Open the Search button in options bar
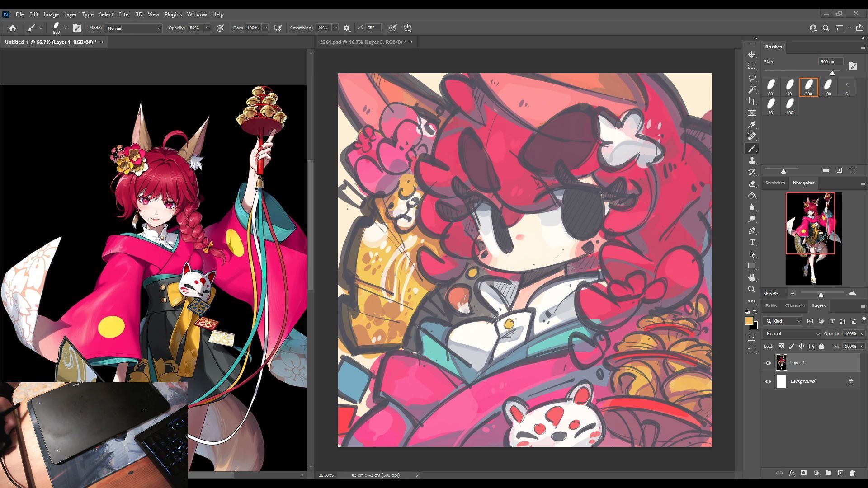The image size is (868, 488). pyautogui.click(x=826, y=28)
